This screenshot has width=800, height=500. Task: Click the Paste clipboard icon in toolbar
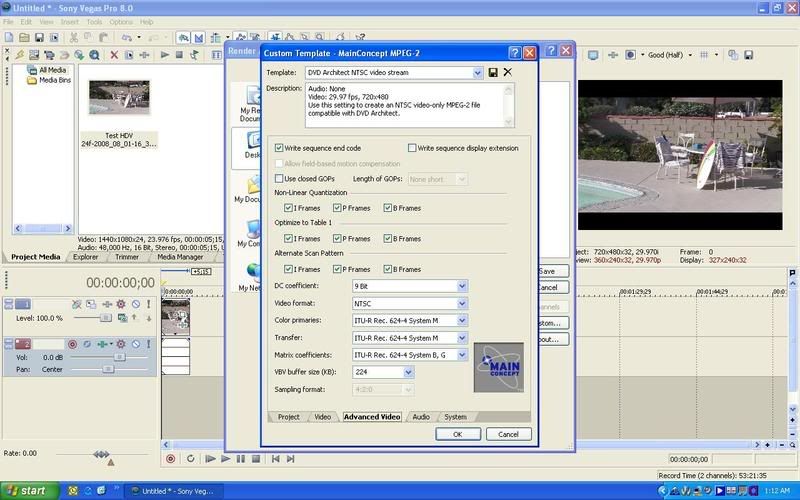104,37
